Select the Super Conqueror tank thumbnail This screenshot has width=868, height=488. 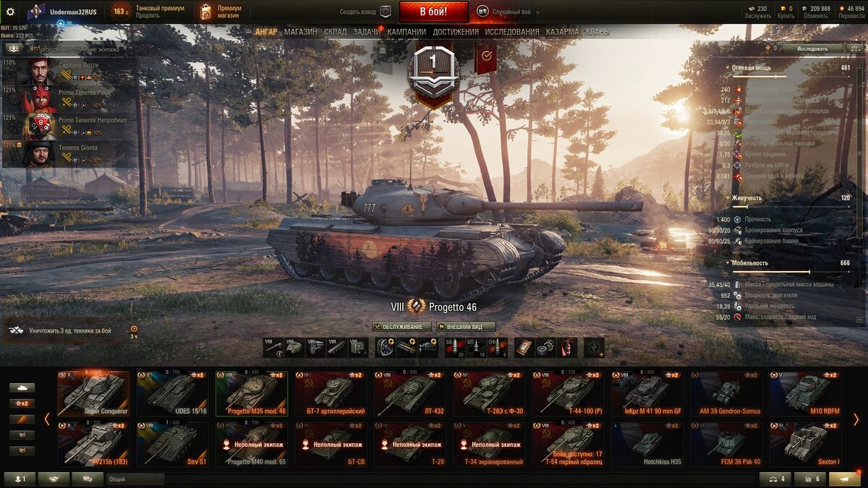point(93,393)
